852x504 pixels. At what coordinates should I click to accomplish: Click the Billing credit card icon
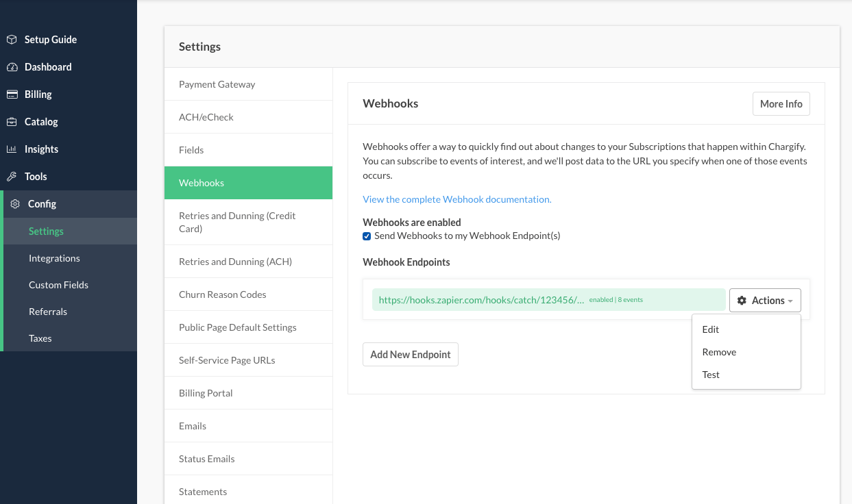tap(12, 94)
